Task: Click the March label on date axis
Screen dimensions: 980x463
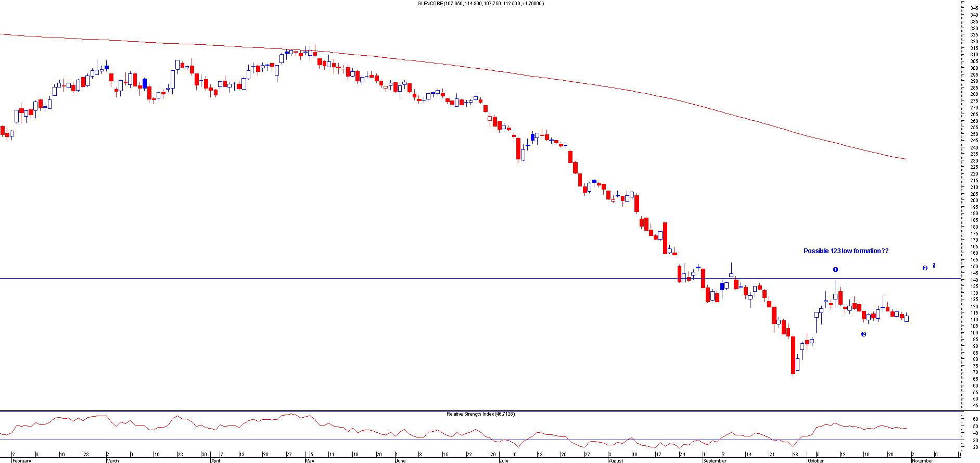Action: [x=112, y=460]
